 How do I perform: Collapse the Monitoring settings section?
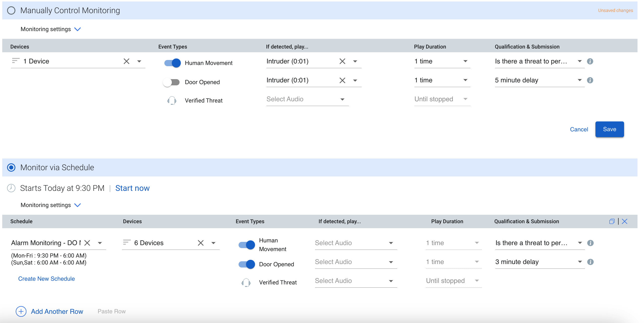(x=77, y=29)
